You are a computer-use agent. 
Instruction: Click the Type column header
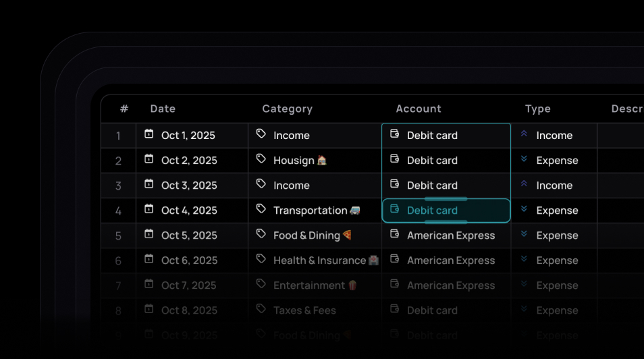[538, 109]
